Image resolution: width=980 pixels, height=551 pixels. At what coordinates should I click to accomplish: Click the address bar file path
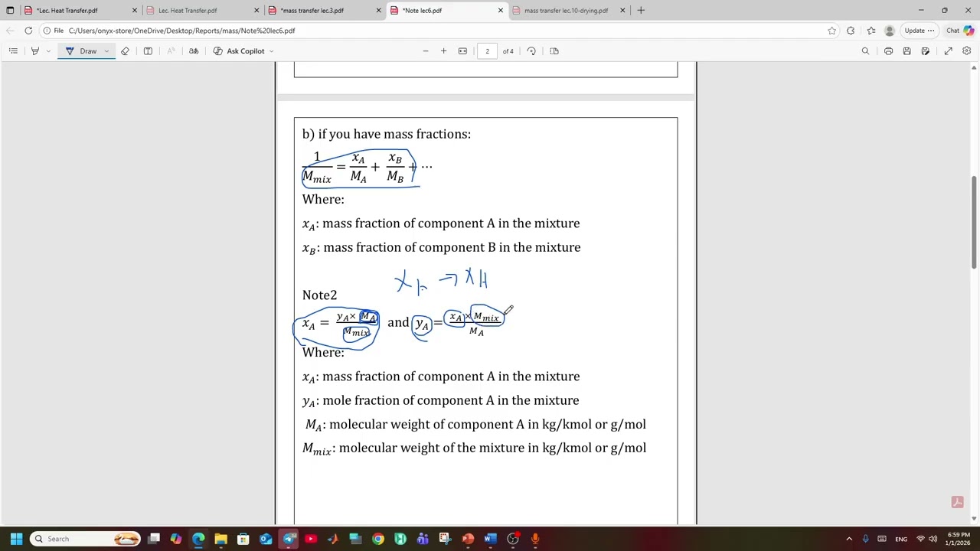(x=181, y=31)
